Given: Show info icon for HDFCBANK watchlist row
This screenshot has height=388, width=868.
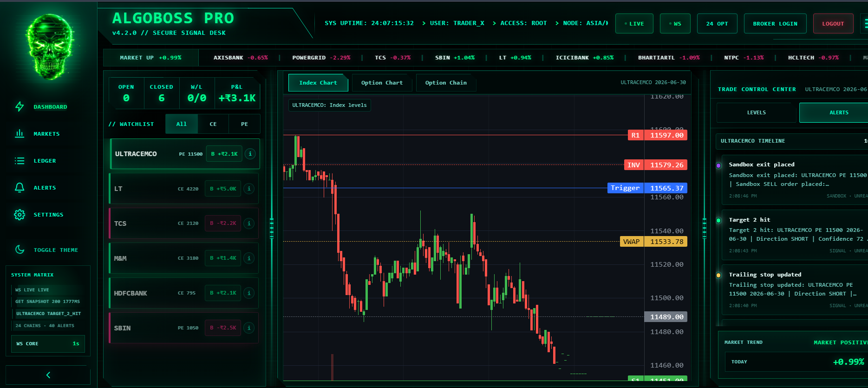Looking at the screenshot, I should (249, 293).
